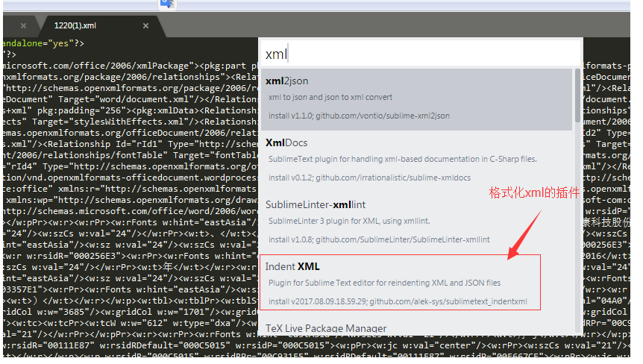Click the 'xml to json and json to xml convert' description
643x364 pixels.
(x=330, y=98)
